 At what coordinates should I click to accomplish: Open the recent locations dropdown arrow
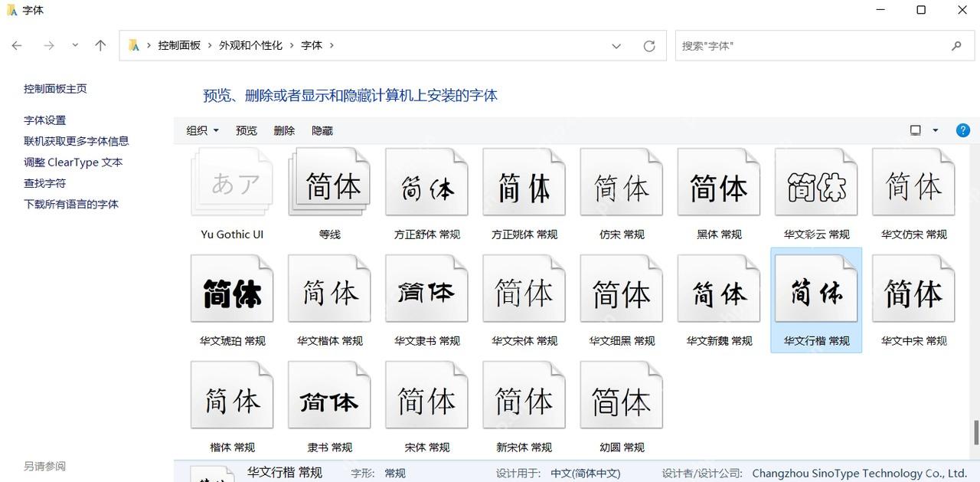[75, 45]
